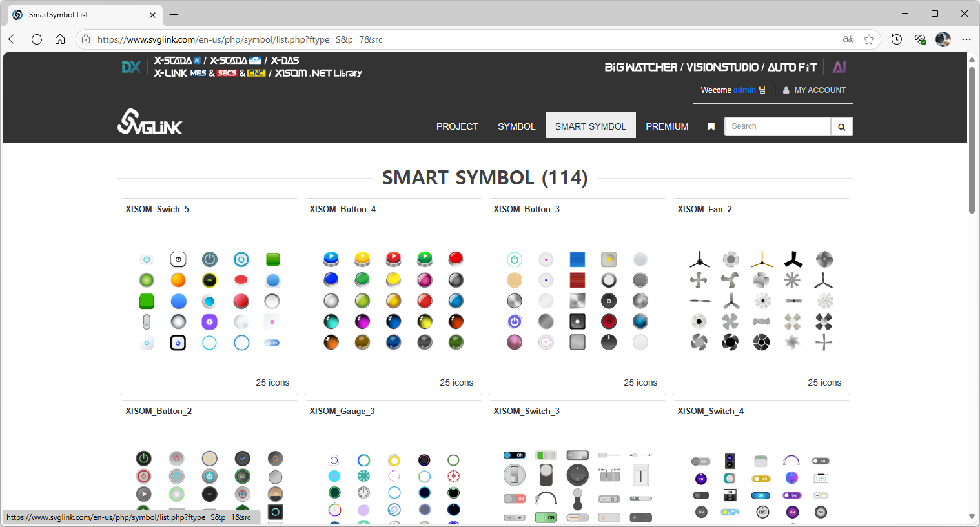Click XISOM_Gauge_3 gauge icons thumbnail
The image size is (980, 527).
click(393, 488)
